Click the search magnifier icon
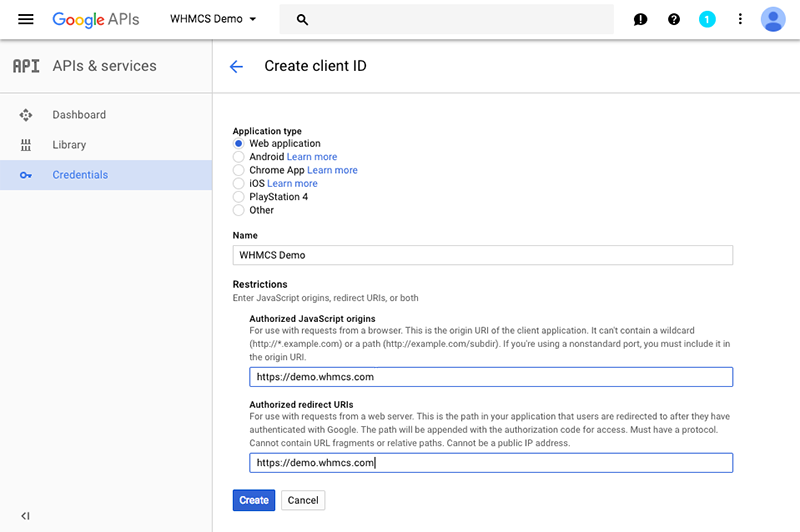Screen dimensions: 800x532 coord(302,20)
